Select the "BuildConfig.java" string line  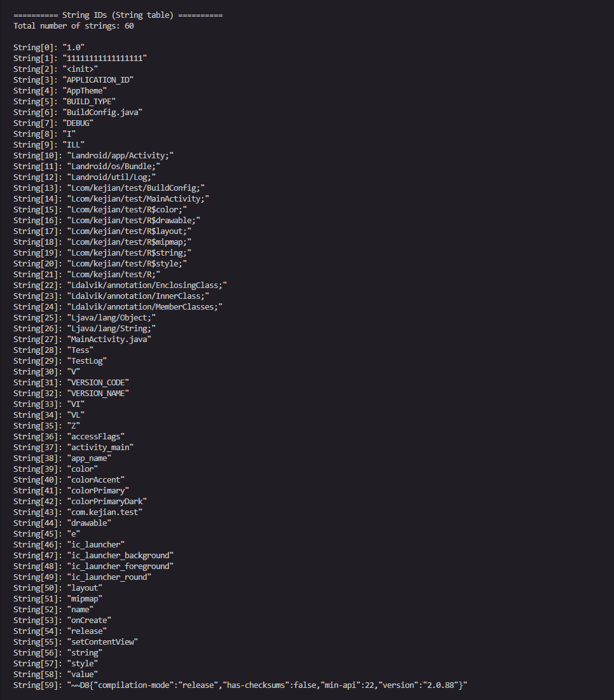[x=78, y=113]
